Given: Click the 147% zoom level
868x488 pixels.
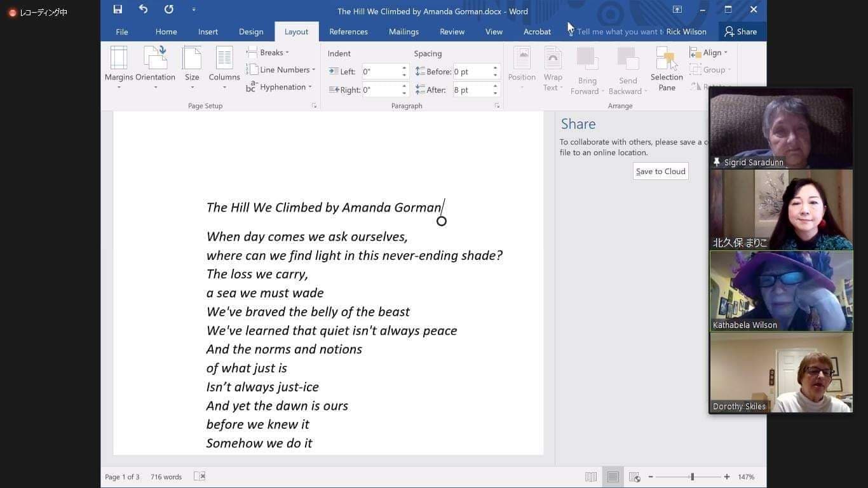Looking at the screenshot, I should (746, 477).
